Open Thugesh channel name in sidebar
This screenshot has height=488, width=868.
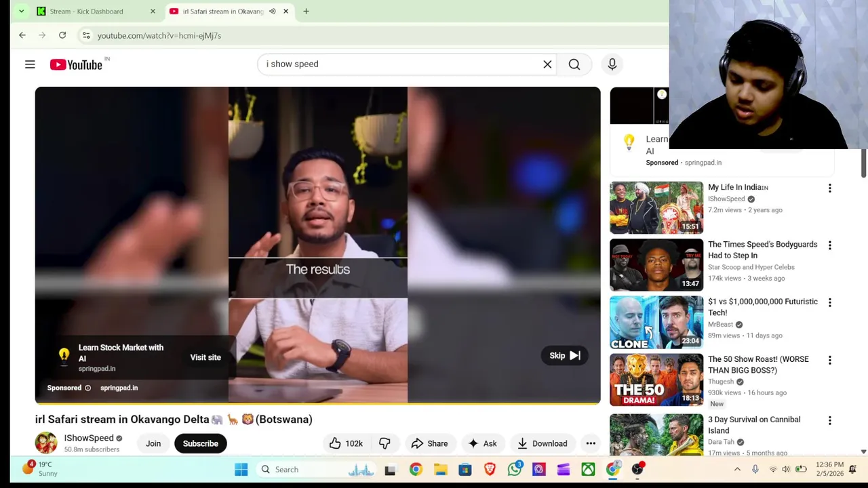pyautogui.click(x=721, y=382)
